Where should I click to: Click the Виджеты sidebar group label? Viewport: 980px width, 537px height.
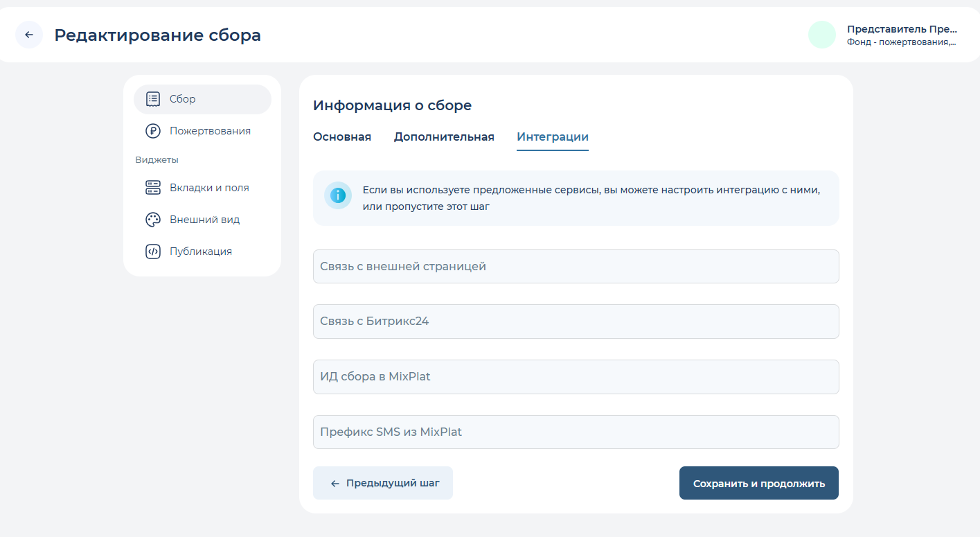(x=157, y=159)
